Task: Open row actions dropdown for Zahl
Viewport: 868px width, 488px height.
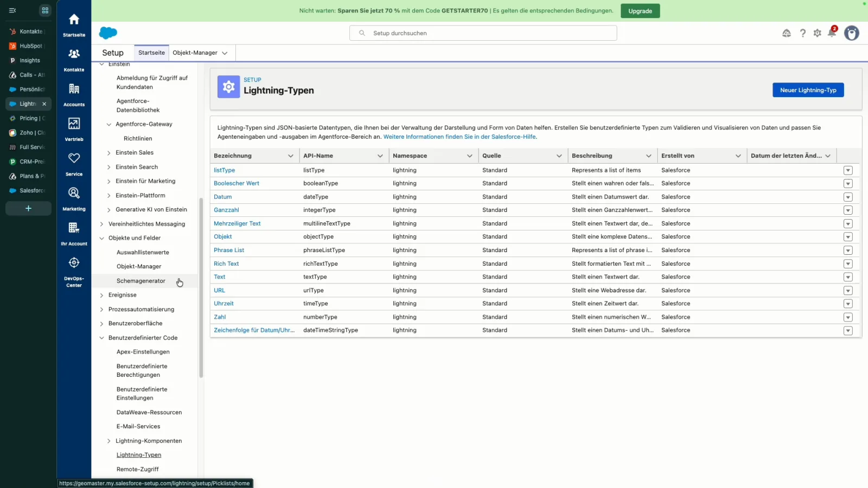Action: tap(848, 317)
